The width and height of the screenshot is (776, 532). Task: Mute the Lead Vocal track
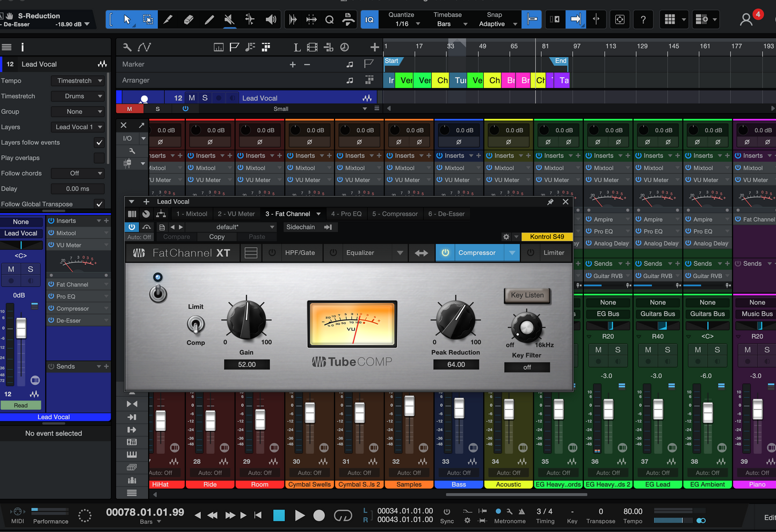pos(192,98)
